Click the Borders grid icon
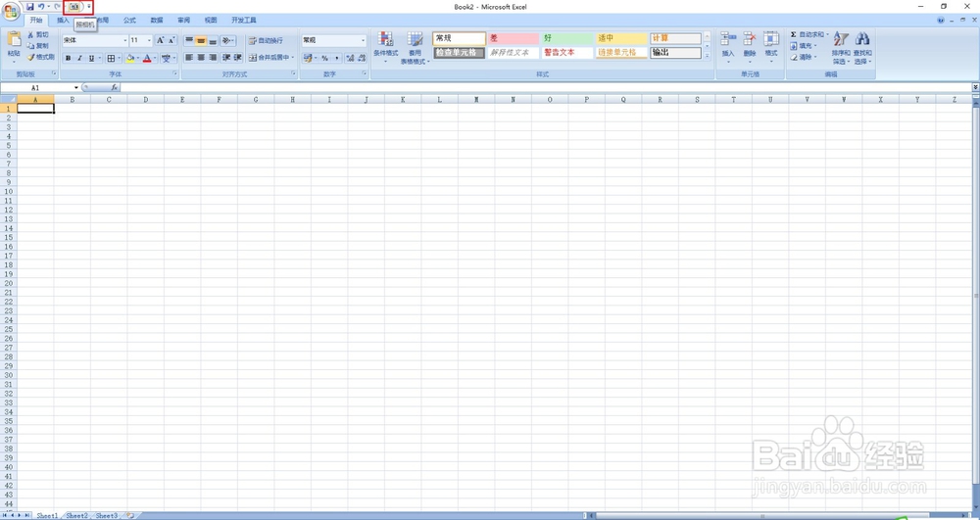980x520 pixels. point(111,58)
